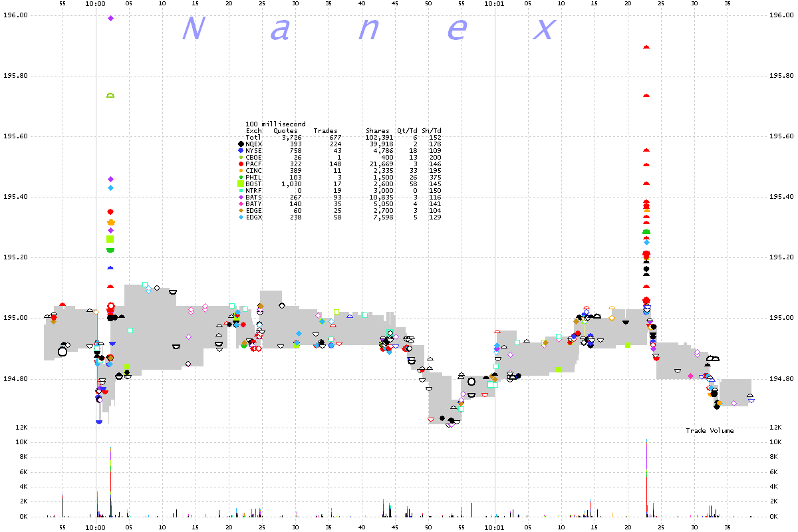The width and height of the screenshot is (798, 532).
Task: Click the Trades column header
Action: (325, 131)
